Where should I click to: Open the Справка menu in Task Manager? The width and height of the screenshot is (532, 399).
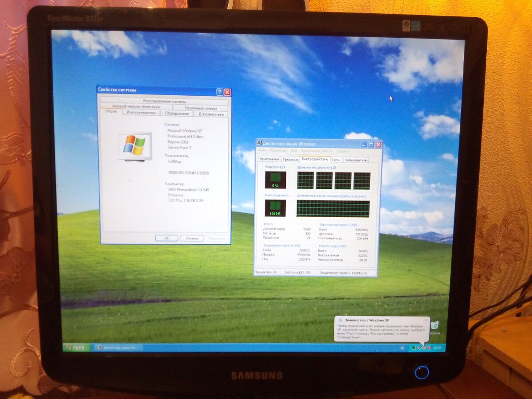(x=343, y=151)
